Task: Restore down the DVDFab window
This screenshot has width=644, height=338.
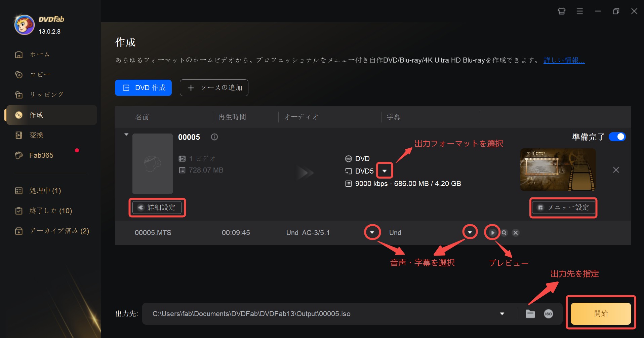Action: [616, 11]
